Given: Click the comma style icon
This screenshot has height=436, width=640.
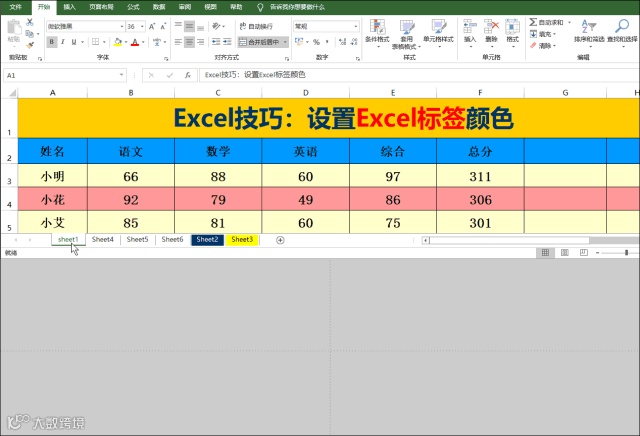Looking at the screenshot, I should click(x=327, y=42).
